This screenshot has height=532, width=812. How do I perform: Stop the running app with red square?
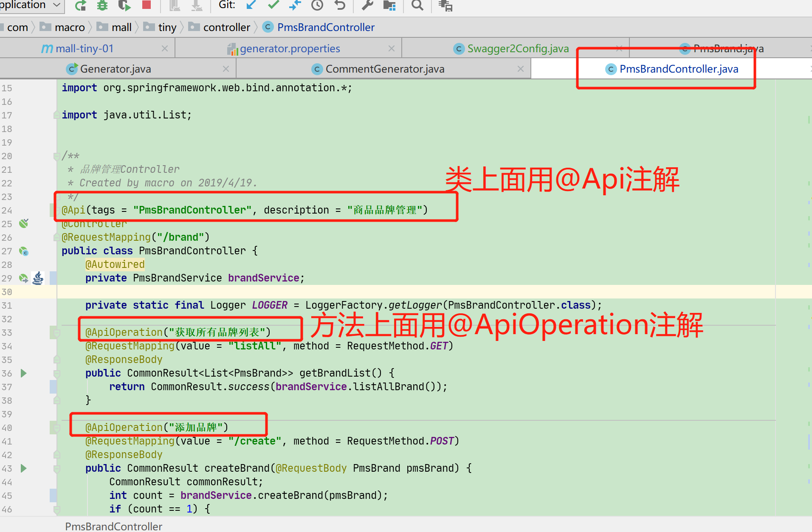pyautogui.click(x=147, y=5)
